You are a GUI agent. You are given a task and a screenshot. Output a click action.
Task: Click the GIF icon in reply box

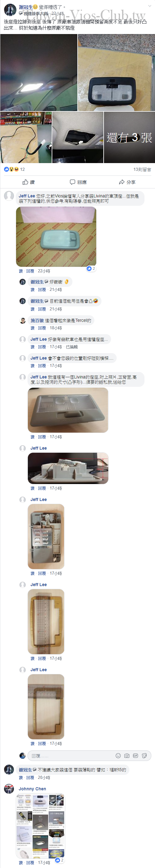click(x=136, y=756)
